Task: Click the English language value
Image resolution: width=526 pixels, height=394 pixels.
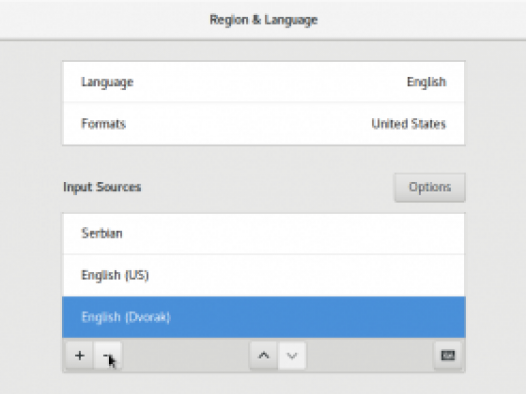Action: [426, 82]
